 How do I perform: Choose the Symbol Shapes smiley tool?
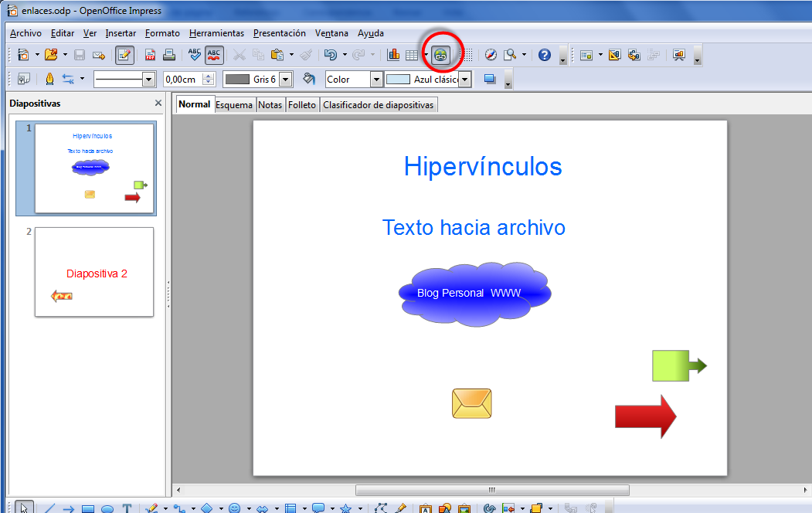(x=235, y=508)
